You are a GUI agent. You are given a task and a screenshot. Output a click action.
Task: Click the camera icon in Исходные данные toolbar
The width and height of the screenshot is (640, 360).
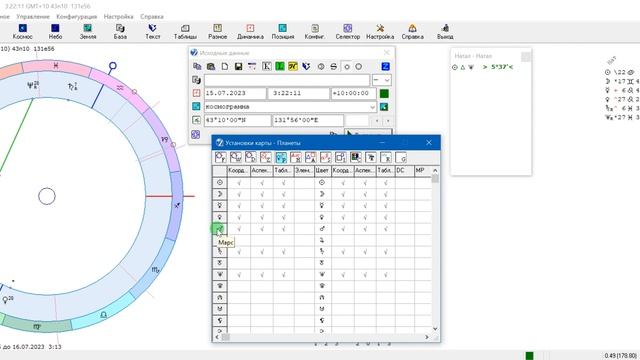(x=211, y=67)
